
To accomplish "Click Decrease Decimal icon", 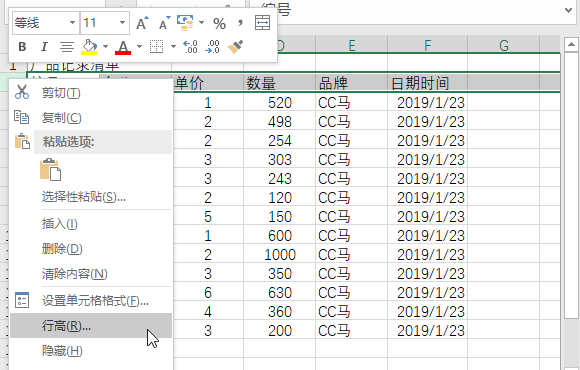I will [213, 47].
